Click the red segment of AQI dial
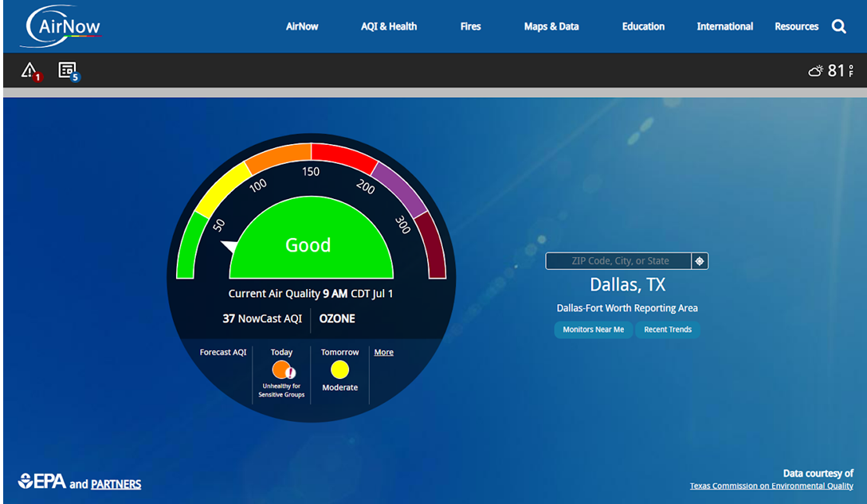Image resolution: width=867 pixels, height=504 pixels. click(344, 156)
